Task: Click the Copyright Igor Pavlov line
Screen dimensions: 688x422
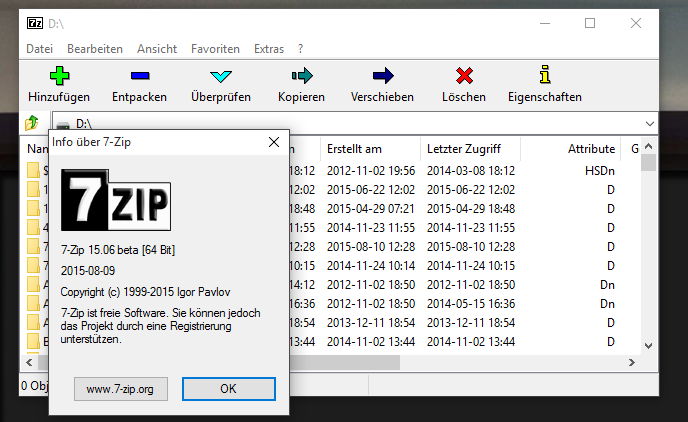Action: pos(145,292)
